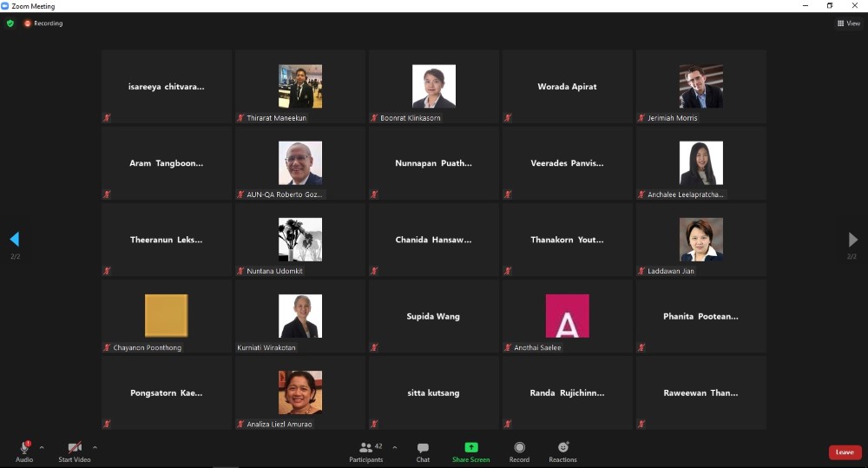Toggle microphone with the Audio button

coord(24,451)
